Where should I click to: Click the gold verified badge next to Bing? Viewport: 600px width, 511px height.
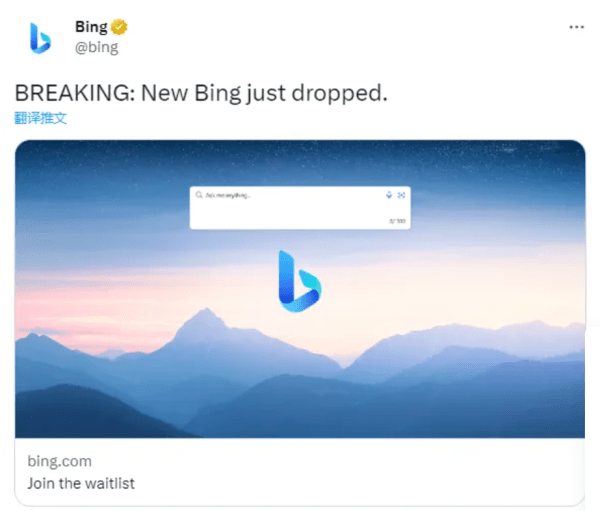119,27
